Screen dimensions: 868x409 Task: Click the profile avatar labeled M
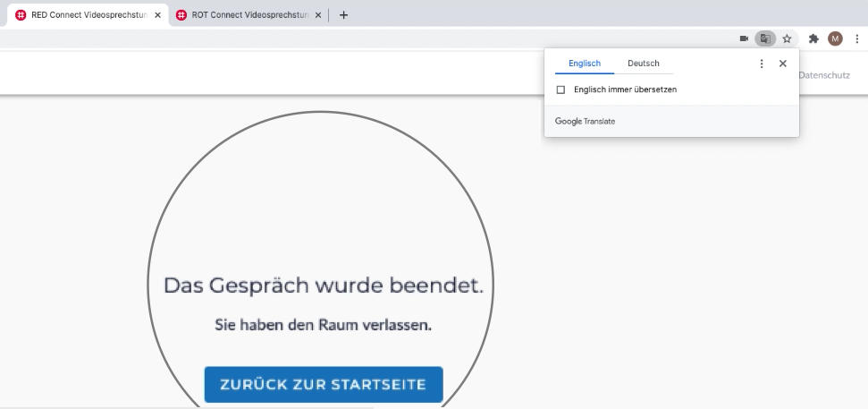(x=835, y=38)
